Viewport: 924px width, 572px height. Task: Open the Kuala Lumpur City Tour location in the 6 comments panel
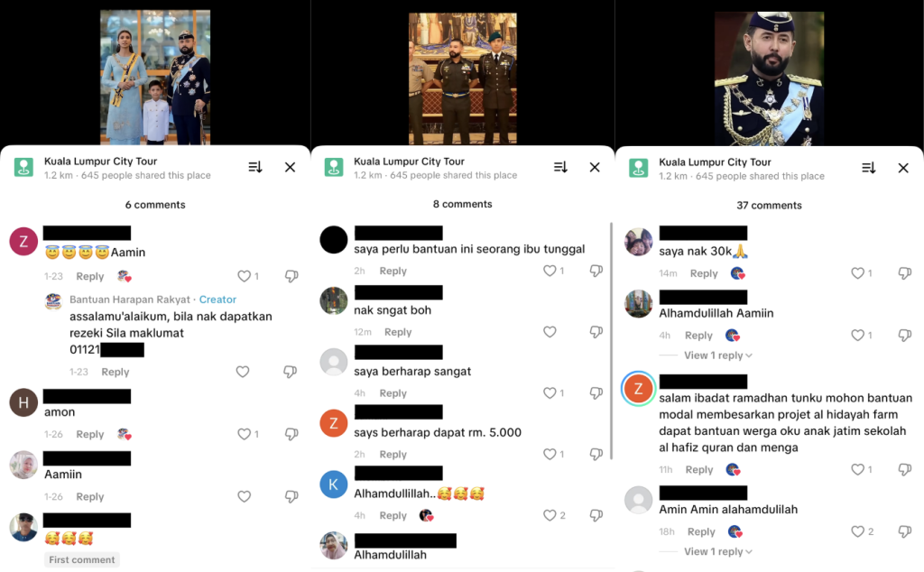point(101,161)
